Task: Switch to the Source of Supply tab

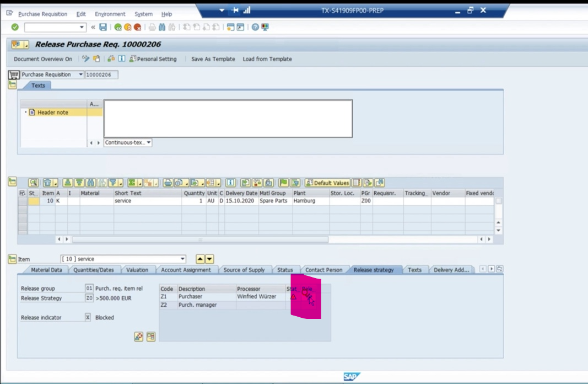Action: (244, 270)
